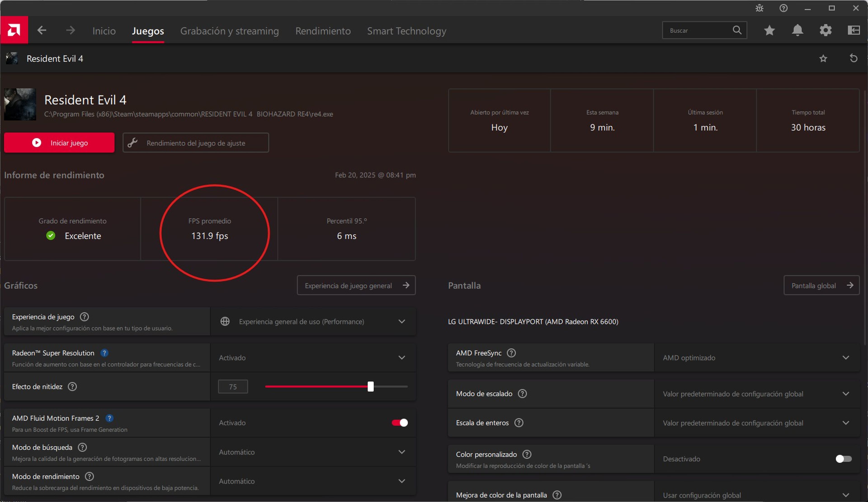The height and width of the screenshot is (502, 868).
Task: Show info for Radeon Super Resolution
Action: tap(104, 353)
